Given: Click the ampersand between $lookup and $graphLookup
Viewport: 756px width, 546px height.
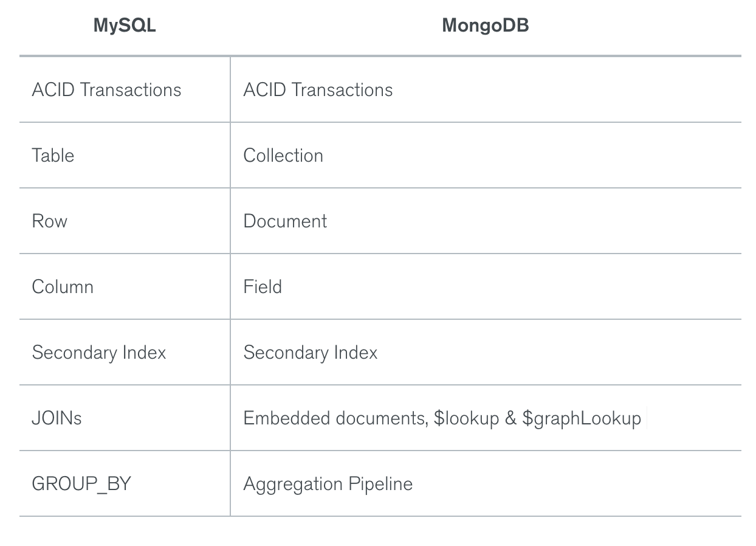Looking at the screenshot, I should point(510,418).
